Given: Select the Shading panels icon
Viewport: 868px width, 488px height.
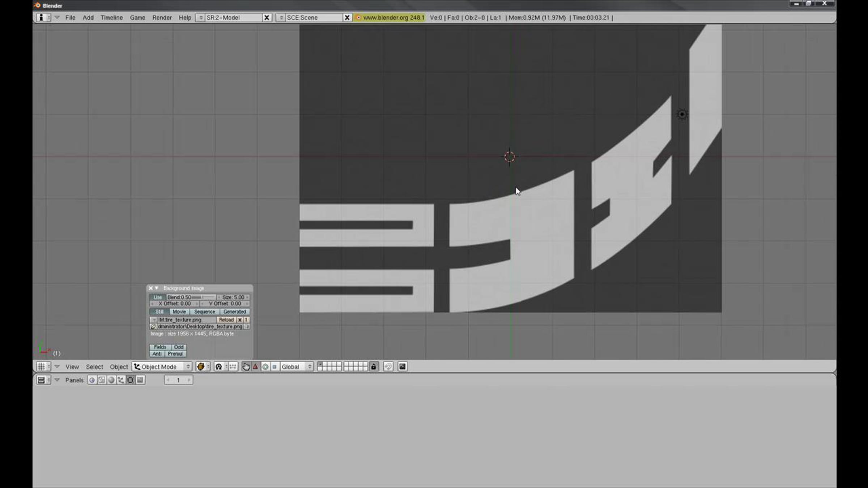Looking at the screenshot, I should click(111, 380).
